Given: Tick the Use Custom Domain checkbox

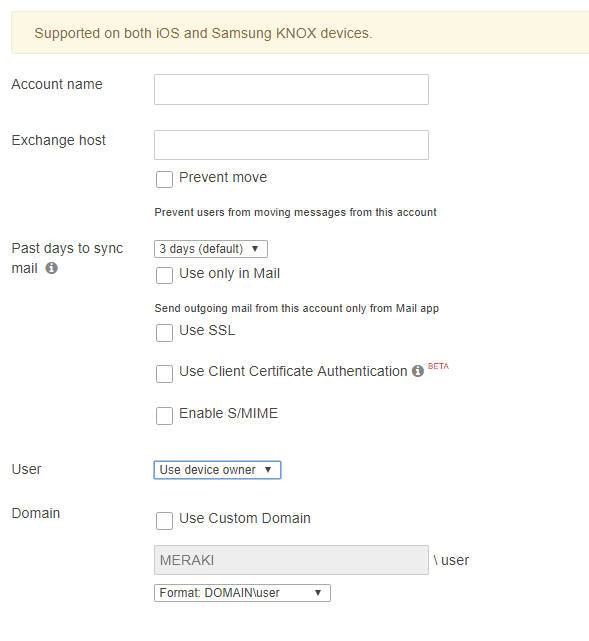Looking at the screenshot, I should coord(164,521).
